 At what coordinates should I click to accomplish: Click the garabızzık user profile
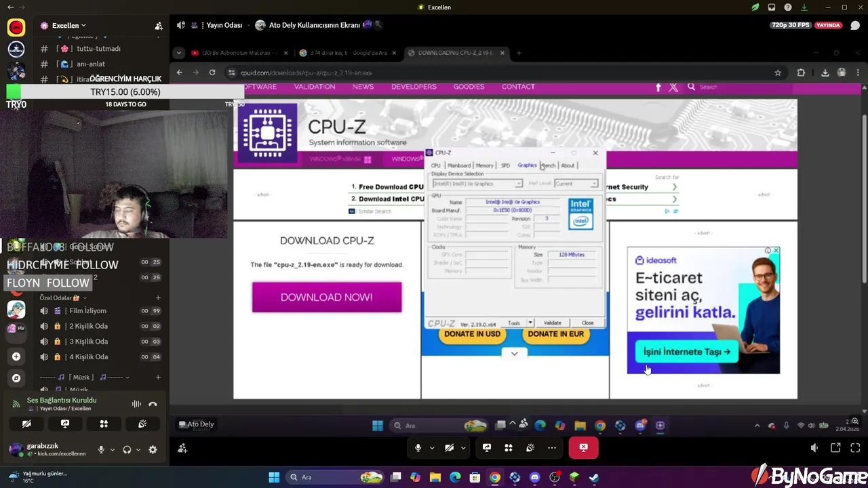click(x=47, y=449)
